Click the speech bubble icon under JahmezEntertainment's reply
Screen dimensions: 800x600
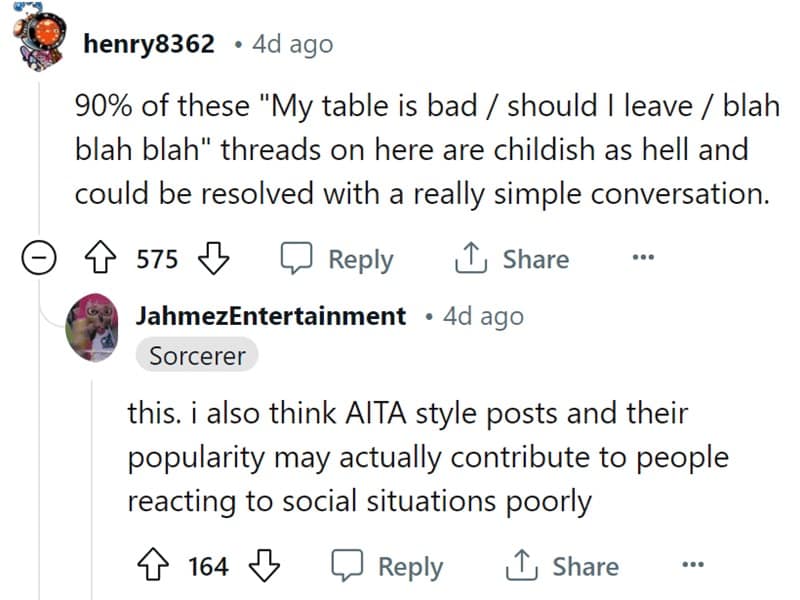click(347, 567)
